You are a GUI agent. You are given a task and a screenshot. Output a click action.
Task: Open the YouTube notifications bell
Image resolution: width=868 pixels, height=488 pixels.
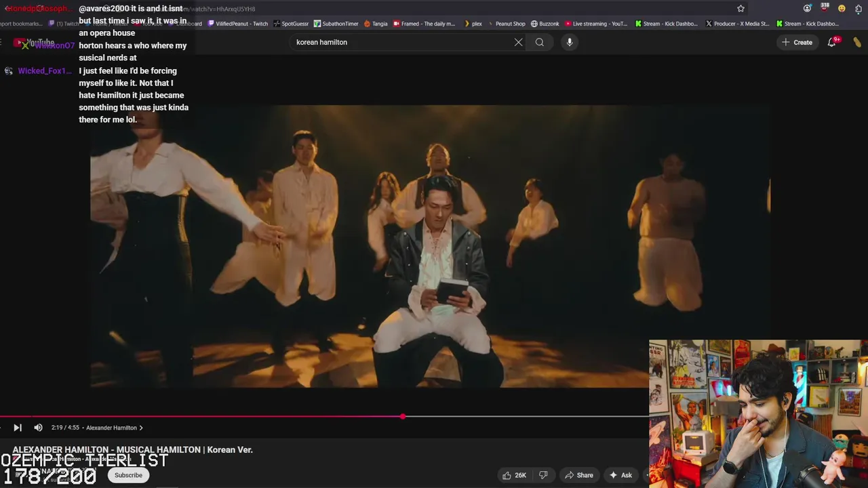pos(831,42)
